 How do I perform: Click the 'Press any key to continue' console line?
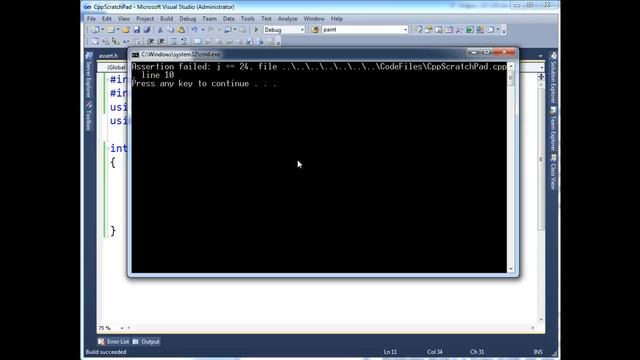(x=204, y=84)
